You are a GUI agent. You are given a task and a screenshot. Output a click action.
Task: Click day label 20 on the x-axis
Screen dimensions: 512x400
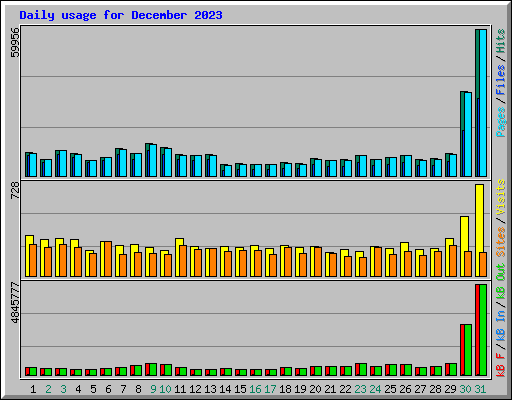[315, 389]
